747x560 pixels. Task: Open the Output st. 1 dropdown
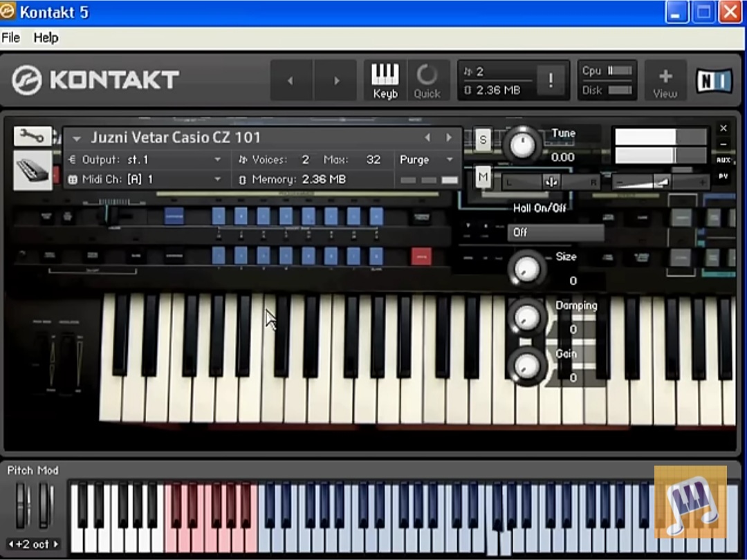coord(145,160)
